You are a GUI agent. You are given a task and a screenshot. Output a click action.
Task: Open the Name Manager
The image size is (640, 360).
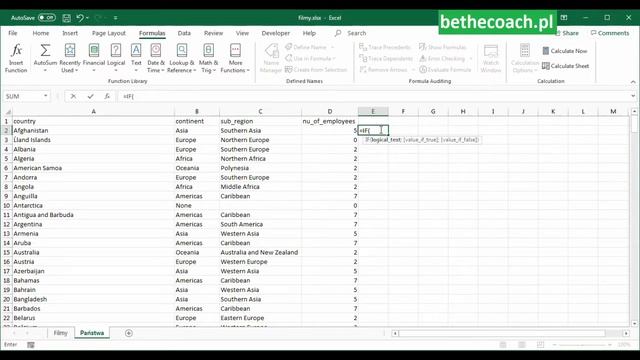pyautogui.click(x=271, y=58)
